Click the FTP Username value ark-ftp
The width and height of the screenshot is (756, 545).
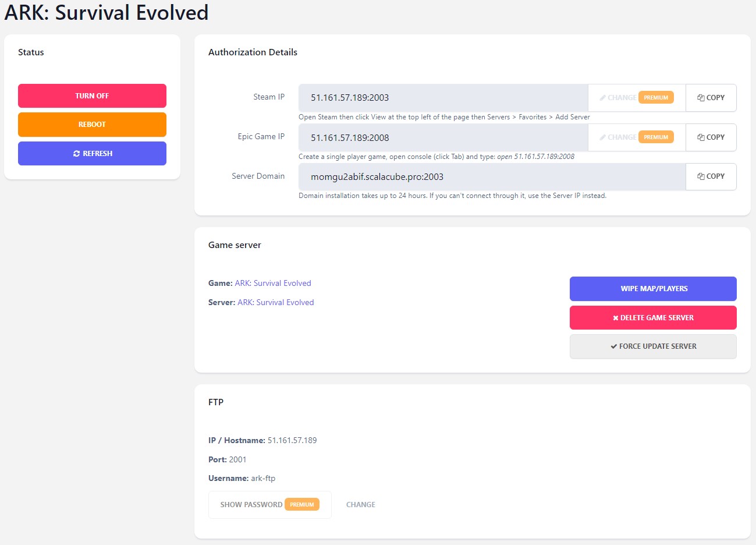point(263,479)
